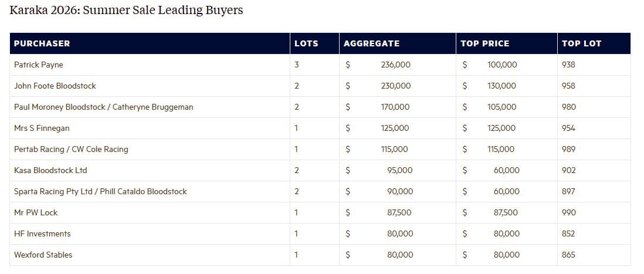Click Mr PW Lock purchaser cell

[x=36, y=212]
